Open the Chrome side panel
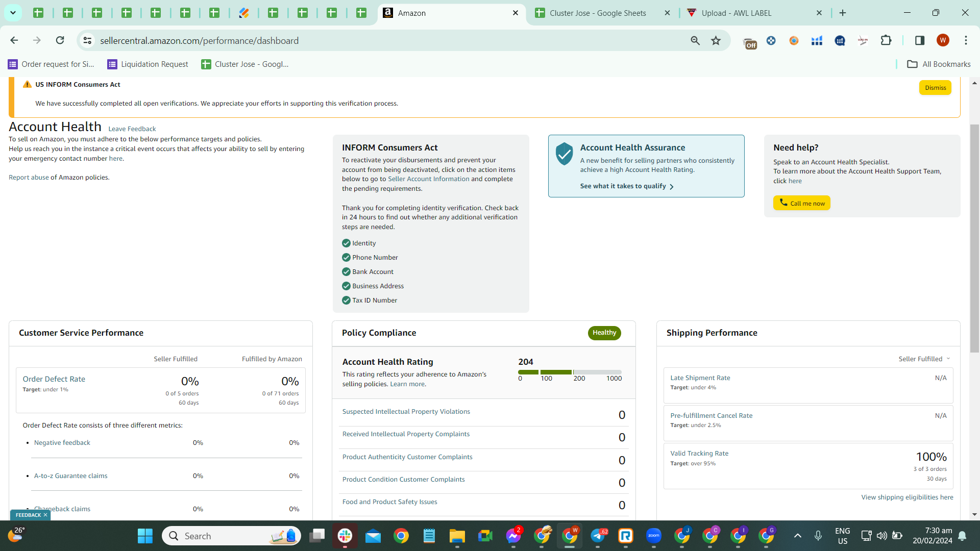 (x=920, y=40)
